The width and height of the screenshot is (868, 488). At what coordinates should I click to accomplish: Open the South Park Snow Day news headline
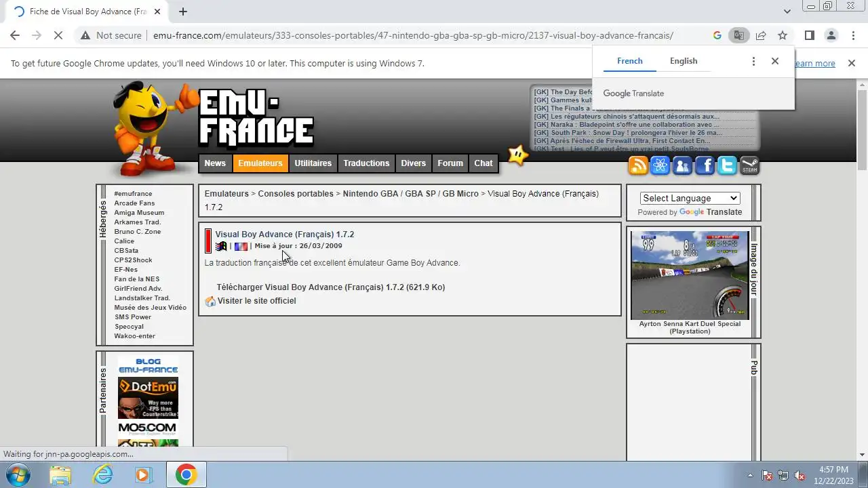(628, 133)
